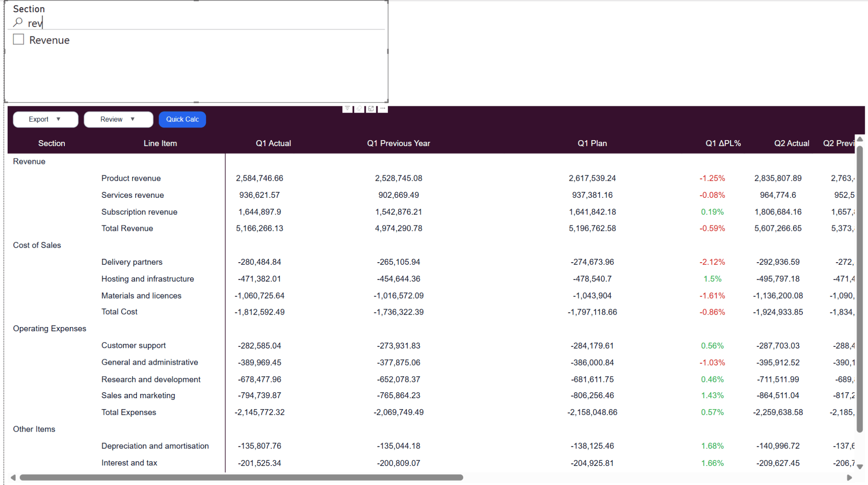
Task: Select 'Sales and marketing' line item
Action: click(x=138, y=396)
